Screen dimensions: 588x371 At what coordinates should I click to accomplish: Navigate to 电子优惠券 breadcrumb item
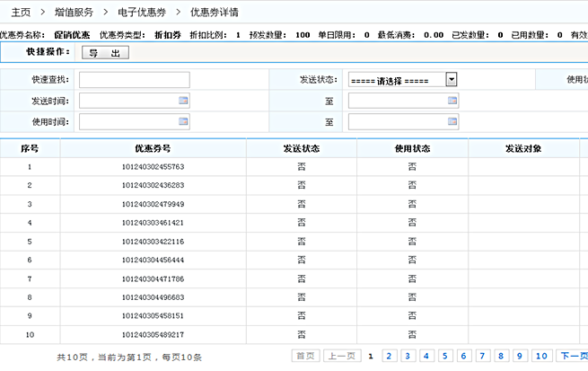[x=139, y=12]
